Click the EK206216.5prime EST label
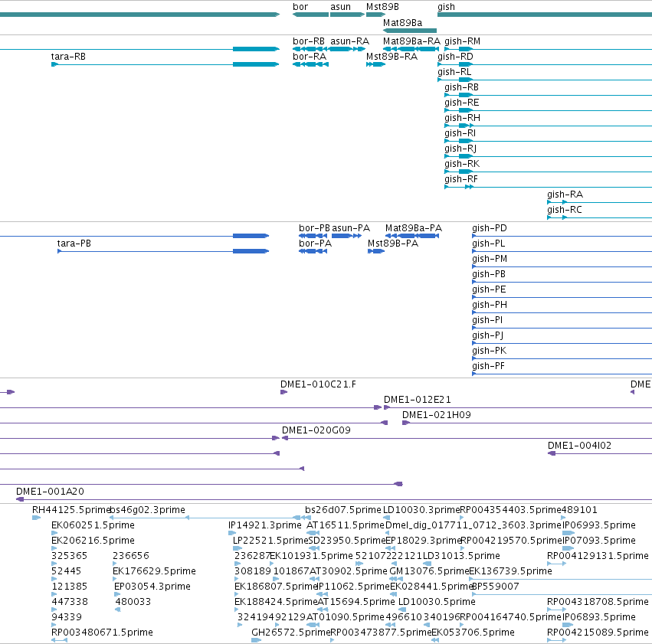 (x=93, y=541)
